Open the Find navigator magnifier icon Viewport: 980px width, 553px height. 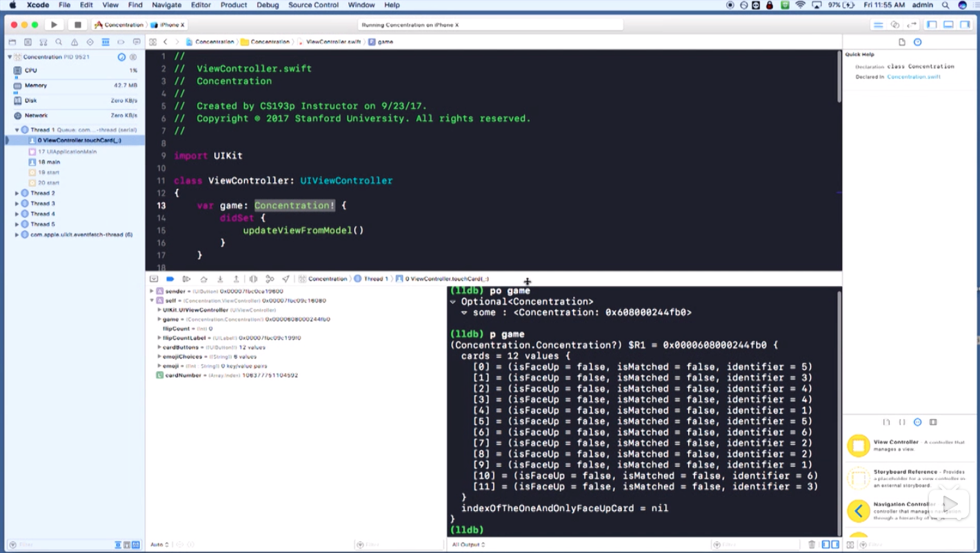(59, 42)
